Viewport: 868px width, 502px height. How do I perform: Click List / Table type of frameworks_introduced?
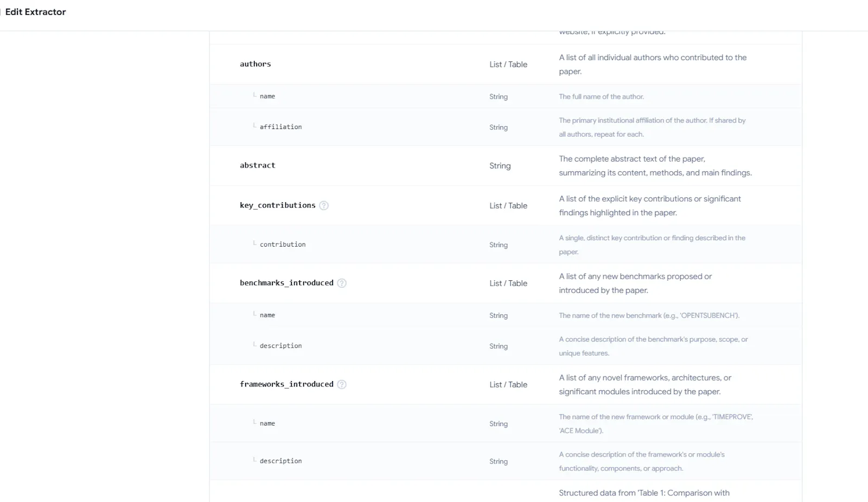pyautogui.click(x=508, y=385)
